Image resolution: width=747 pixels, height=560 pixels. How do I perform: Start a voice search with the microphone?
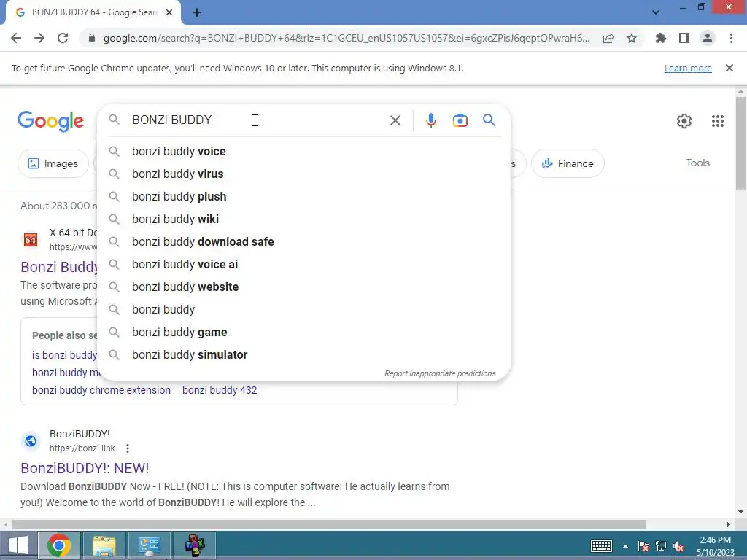430,120
